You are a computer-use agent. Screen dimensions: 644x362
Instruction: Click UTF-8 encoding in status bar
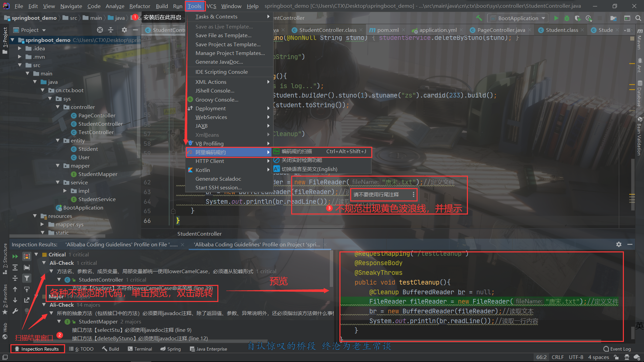[x=576, y=357]
